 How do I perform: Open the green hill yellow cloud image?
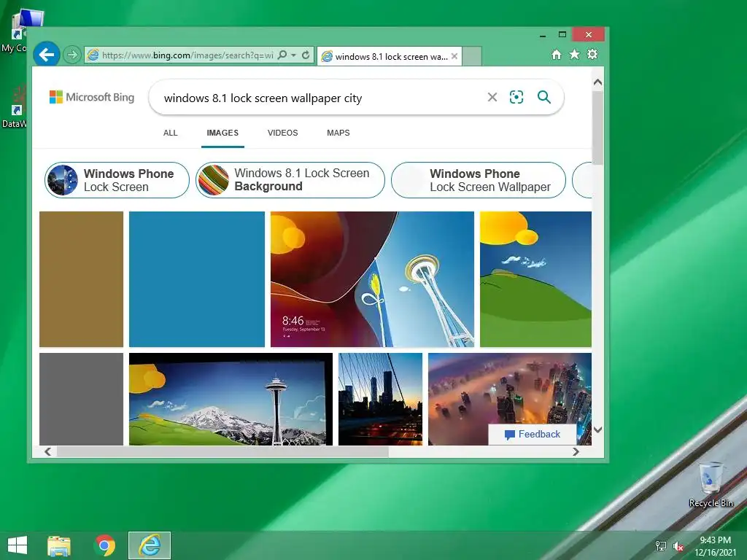click(535, 279)
